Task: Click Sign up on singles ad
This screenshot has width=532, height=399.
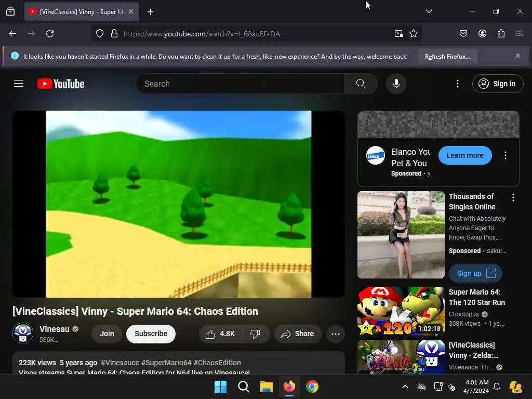Action: coord(475,273)
